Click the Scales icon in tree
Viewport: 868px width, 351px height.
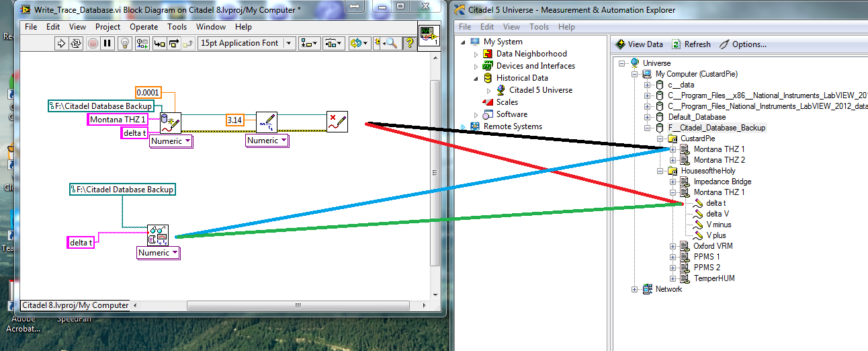pyautogui.click(x=488, y=102)
